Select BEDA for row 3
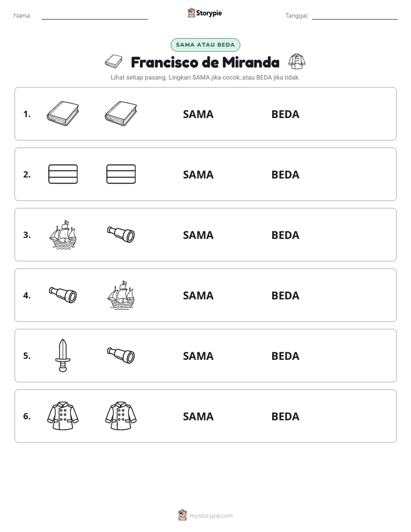 285,235
